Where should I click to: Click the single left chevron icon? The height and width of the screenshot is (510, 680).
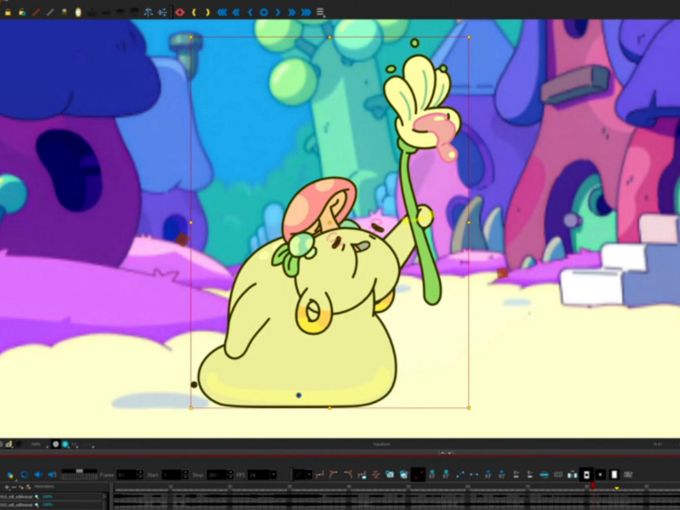click(x=250, y=13)
